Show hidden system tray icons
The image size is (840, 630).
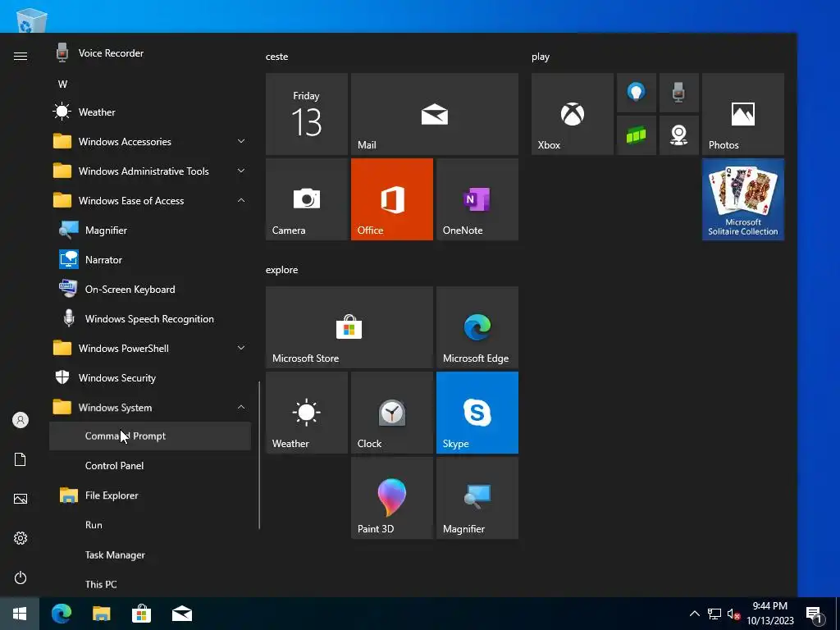694,614
